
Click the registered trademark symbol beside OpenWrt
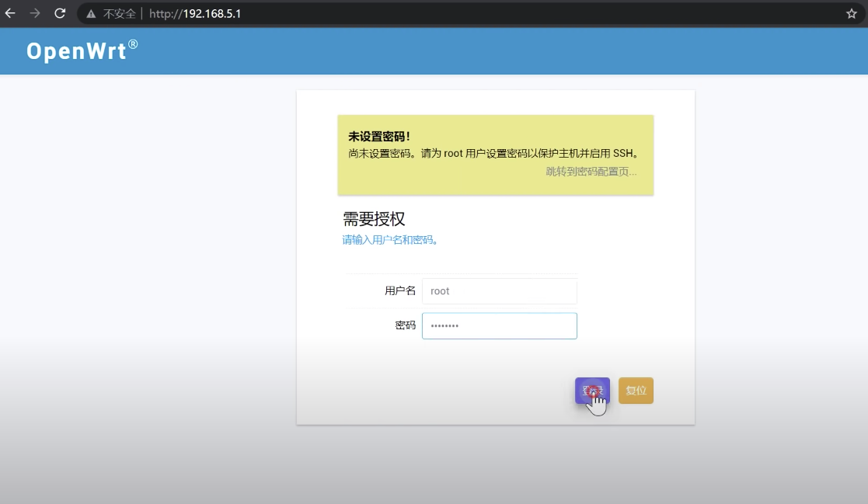(x=133, y=45)
